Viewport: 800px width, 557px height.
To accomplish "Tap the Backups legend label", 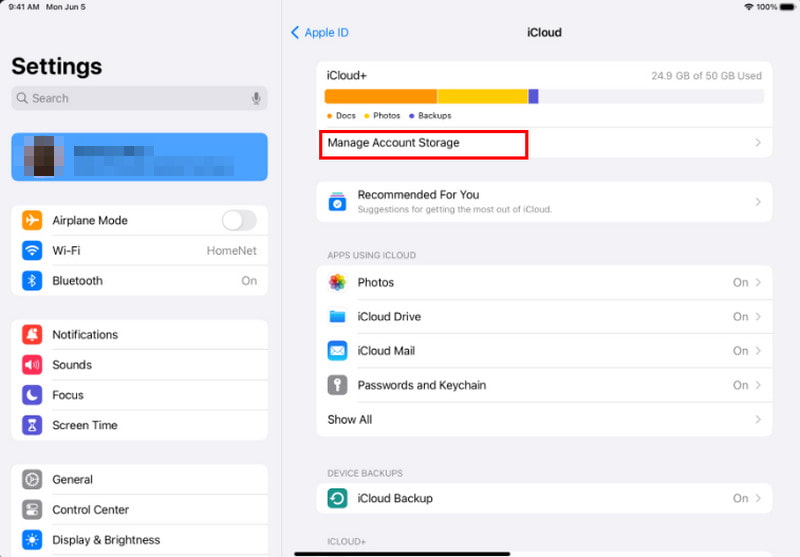I will (x=435, y=116).
